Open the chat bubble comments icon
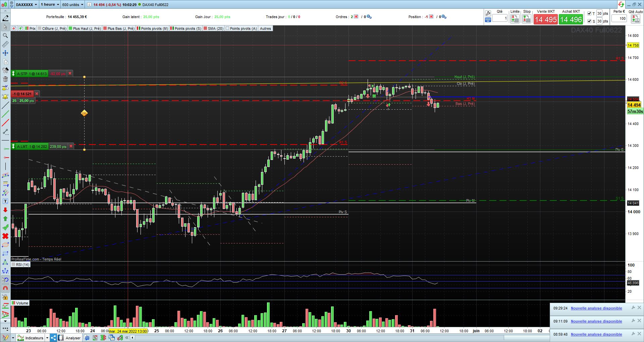Viewport: 644px width, 342px height. pos(87,338)
